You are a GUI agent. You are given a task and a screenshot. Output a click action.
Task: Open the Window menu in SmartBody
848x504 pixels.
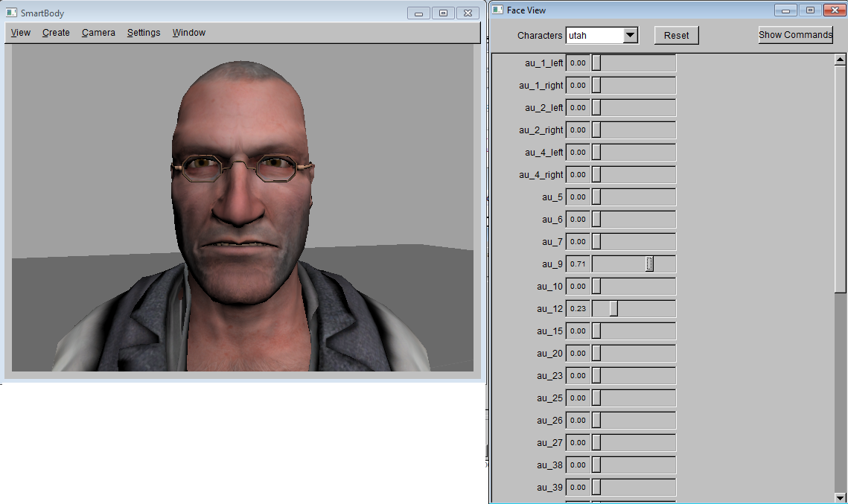tap(189, 33)
